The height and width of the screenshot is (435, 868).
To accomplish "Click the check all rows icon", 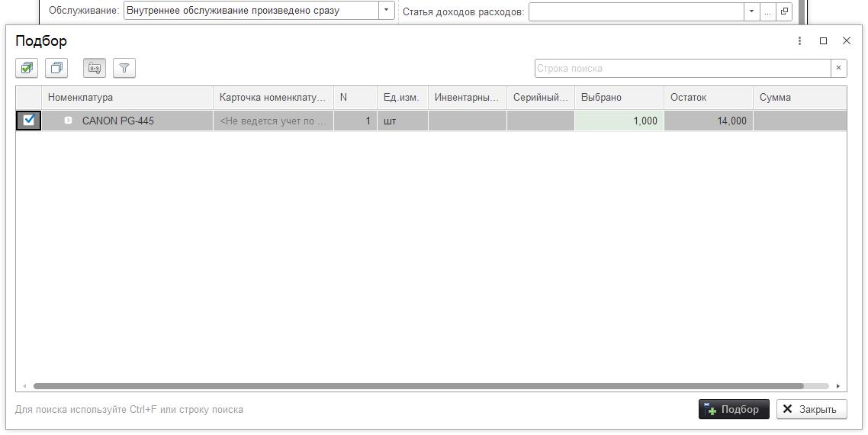I will [x=27, y=68].
